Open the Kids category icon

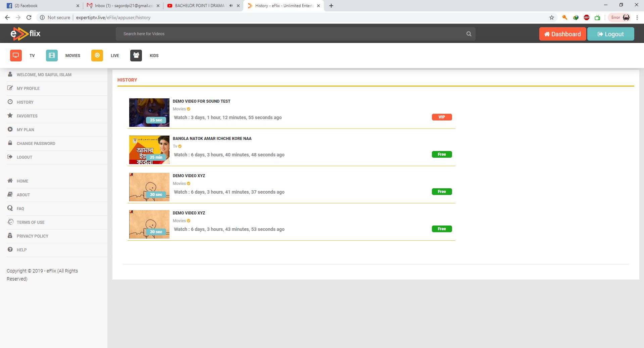(136, 55)
